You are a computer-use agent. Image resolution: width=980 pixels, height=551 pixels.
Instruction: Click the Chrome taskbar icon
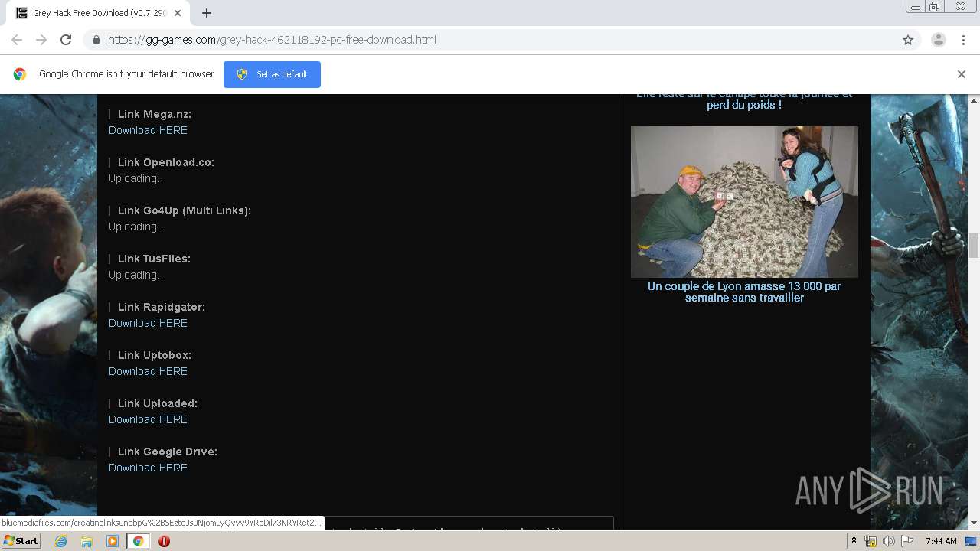[138, 541]
